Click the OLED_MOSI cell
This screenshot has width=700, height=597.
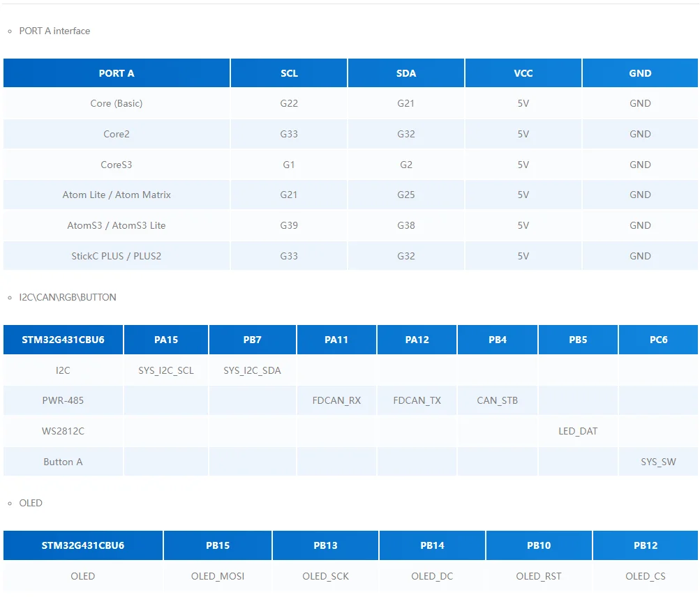218,576
